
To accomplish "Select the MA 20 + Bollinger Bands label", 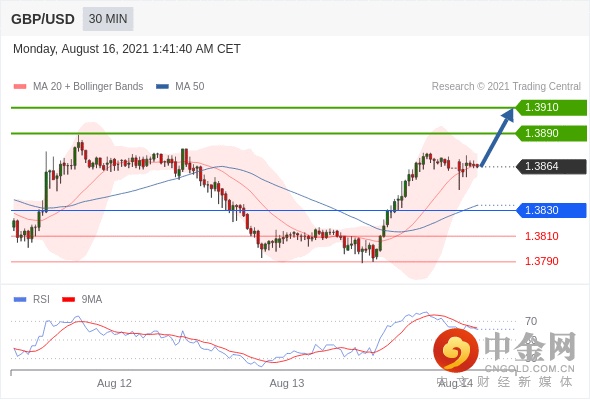I will pos(88,87).
